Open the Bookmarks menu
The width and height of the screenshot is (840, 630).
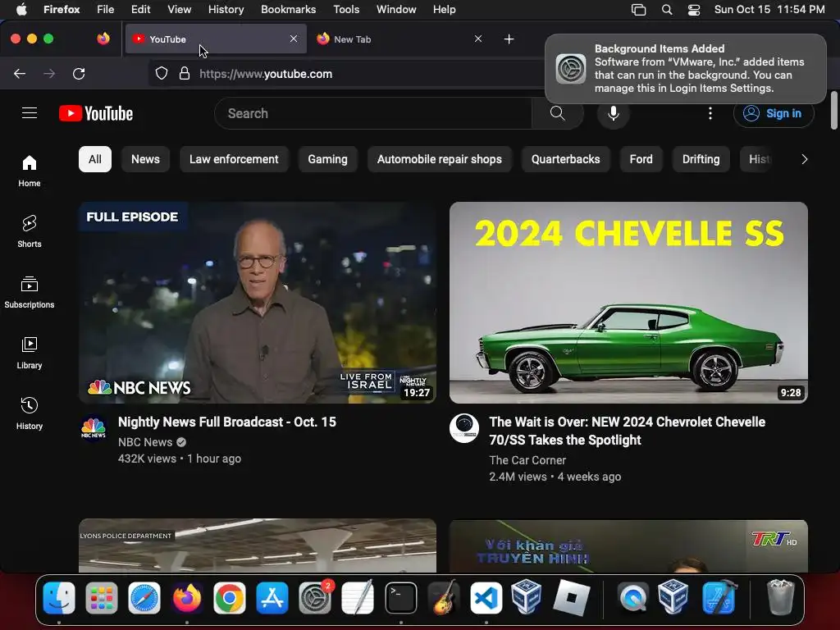[x=288, y=10]
